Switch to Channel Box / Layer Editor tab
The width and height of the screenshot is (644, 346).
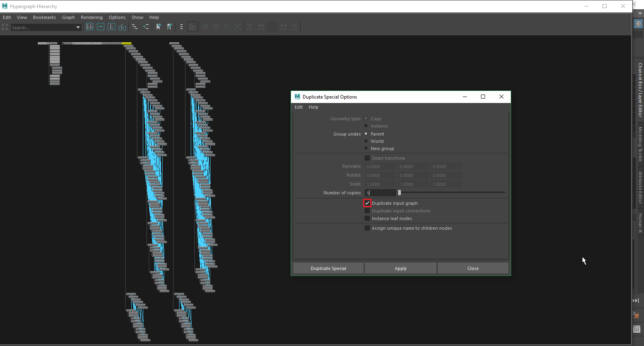coord(640,90)
